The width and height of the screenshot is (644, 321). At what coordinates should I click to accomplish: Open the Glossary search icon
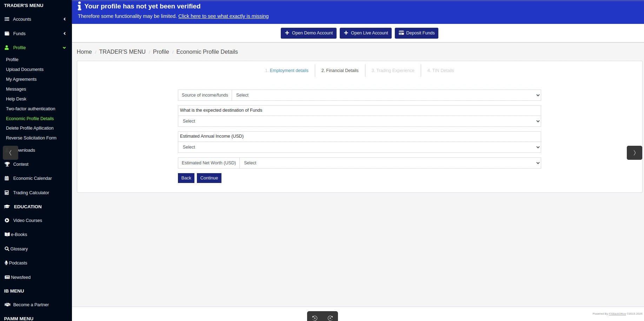point(7,249)
